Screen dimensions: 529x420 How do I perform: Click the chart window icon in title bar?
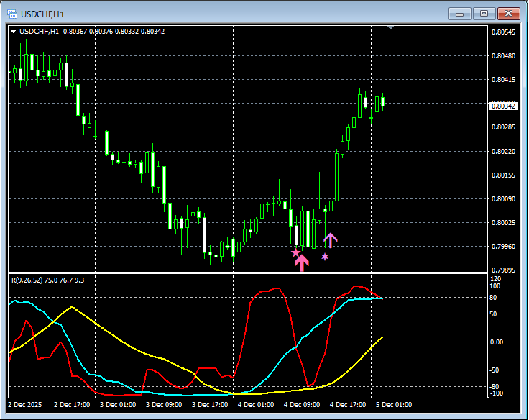click(12, 13)
